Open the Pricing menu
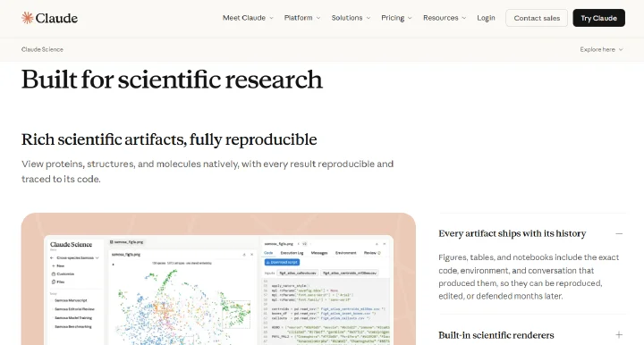 [396, 18]
